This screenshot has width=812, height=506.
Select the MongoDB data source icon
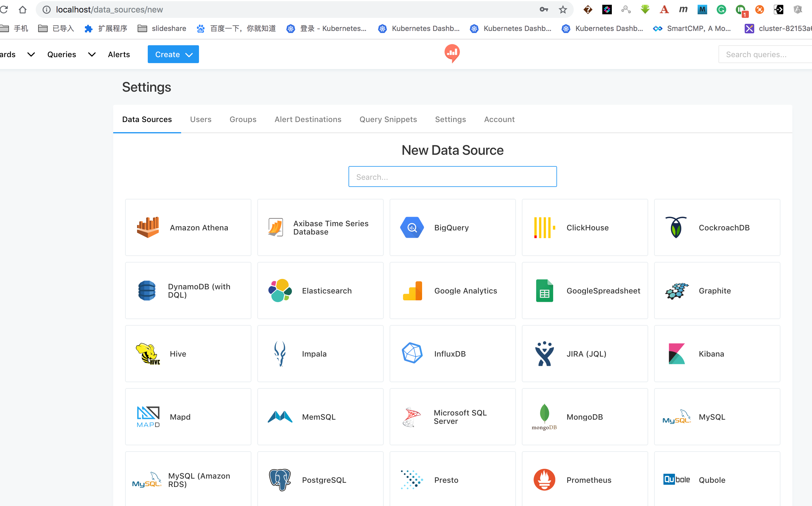(544, 416)
